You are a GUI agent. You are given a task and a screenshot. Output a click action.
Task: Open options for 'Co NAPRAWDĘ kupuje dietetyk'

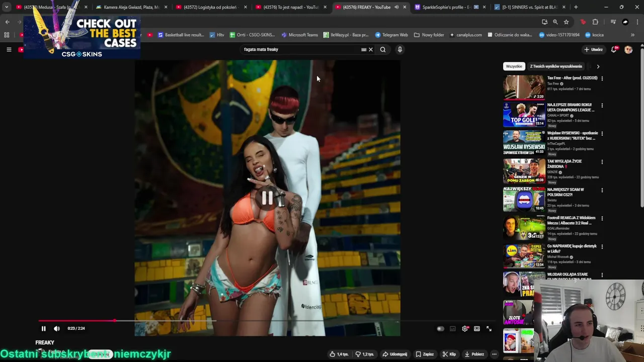pyautogui.click(x=602, y=246)
